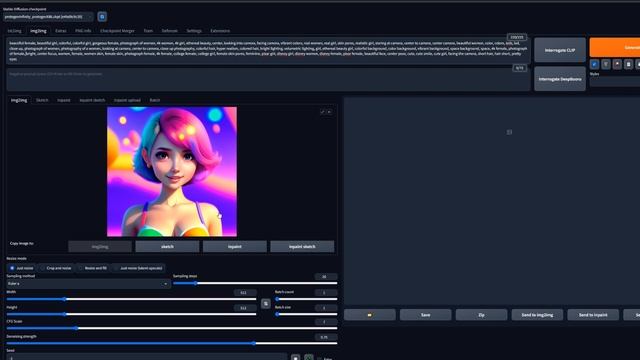640x360 pixels.
Task: Refresh the Stable Diffusion checkpoint list
Action: coord(102,17)
